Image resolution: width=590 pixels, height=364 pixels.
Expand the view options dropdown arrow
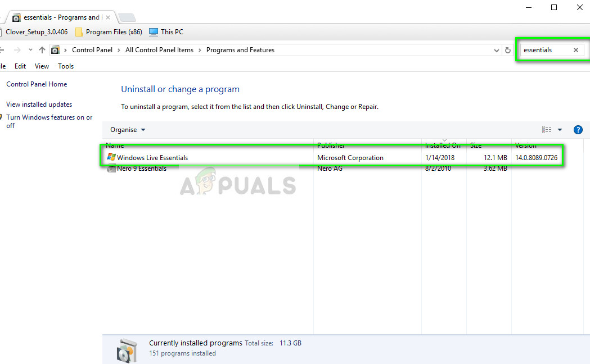point(560,130)
